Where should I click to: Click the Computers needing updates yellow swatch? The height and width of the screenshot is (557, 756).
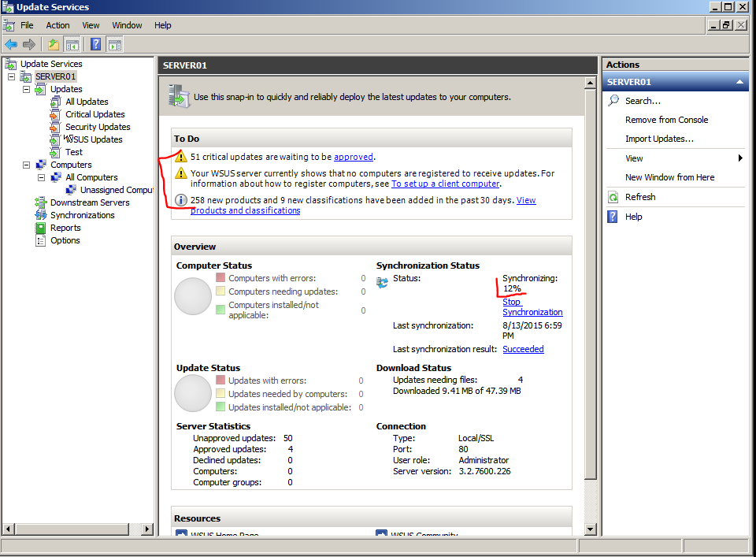click(x=220, y=291)
